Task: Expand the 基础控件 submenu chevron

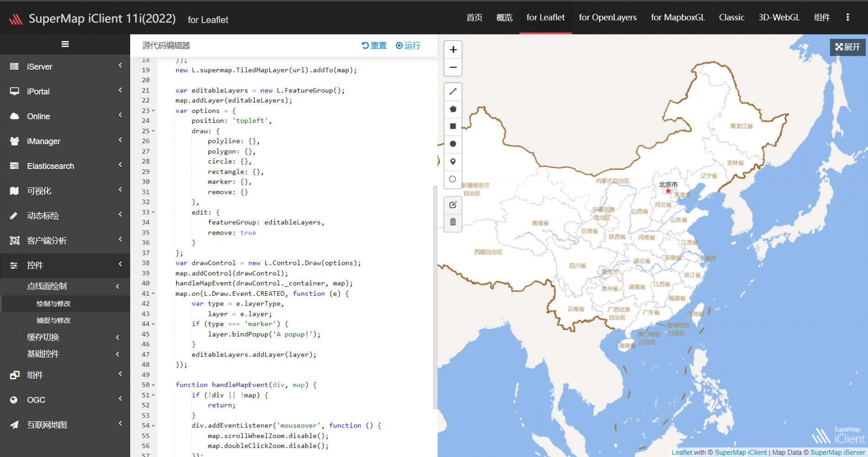Action: pos(118,354)
